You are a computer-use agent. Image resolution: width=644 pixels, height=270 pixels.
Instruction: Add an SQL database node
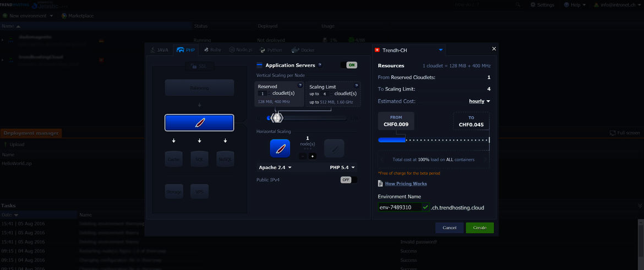pyautogui.click(x=199, y=159)
